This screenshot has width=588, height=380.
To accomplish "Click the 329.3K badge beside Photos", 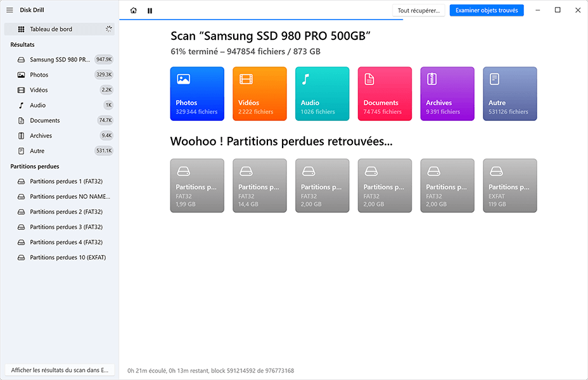I will [x=104, y=75].
